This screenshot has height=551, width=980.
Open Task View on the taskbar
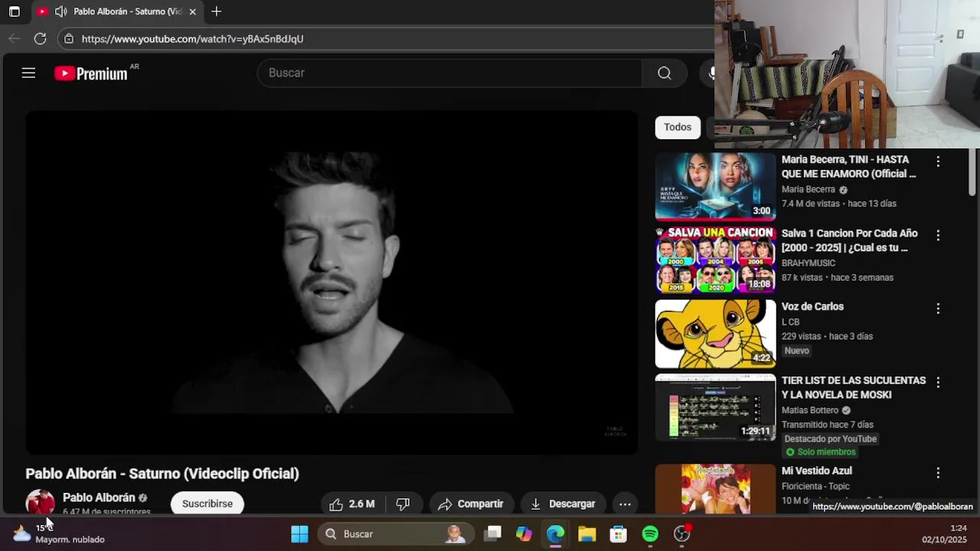tap(492, 533)
